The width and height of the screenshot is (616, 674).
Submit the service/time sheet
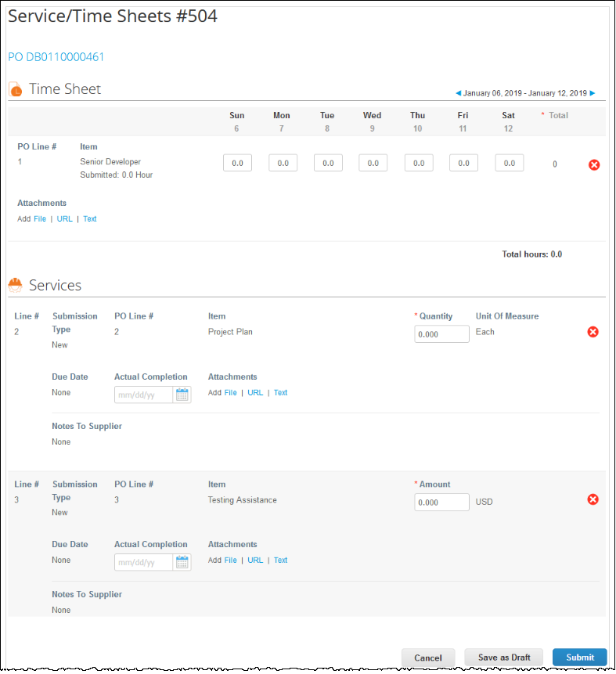pyautogui.click(x=580, y=658)
